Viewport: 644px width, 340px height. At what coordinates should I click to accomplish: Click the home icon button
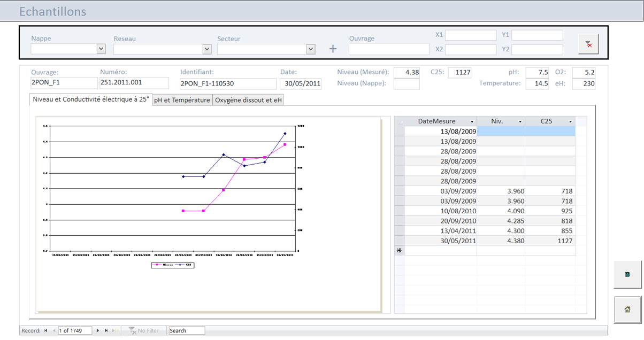tap(627, 310)
